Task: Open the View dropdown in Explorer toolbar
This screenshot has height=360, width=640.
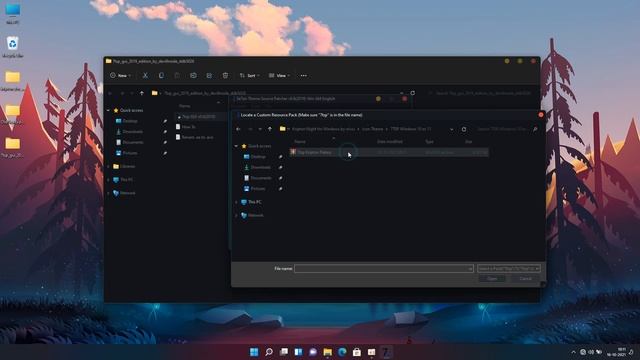Action: click(x=279, y=76)
